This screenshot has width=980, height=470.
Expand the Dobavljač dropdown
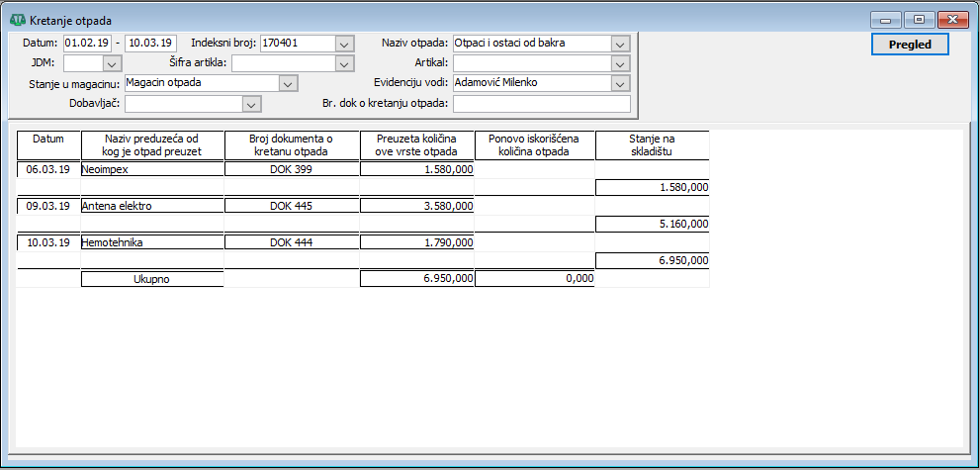click(x=251, y=104)
